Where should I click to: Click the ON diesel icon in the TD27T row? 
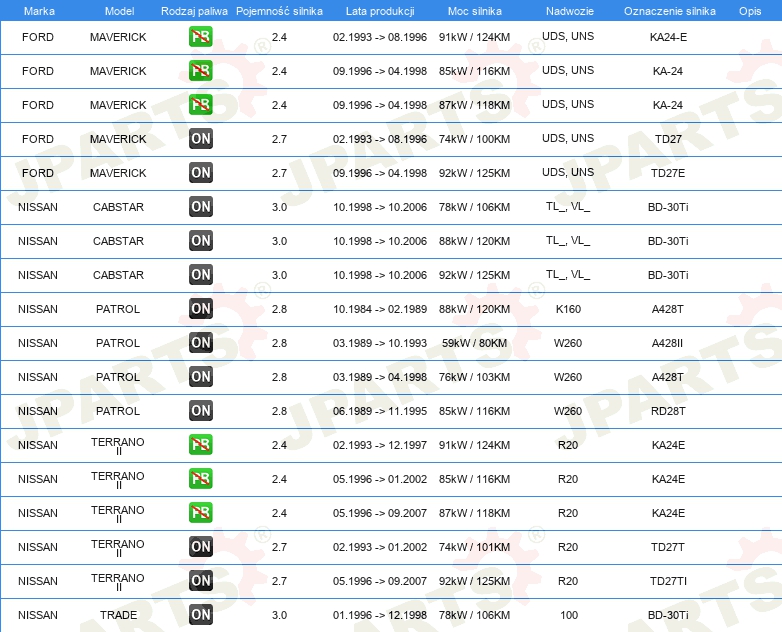(200, 547)
